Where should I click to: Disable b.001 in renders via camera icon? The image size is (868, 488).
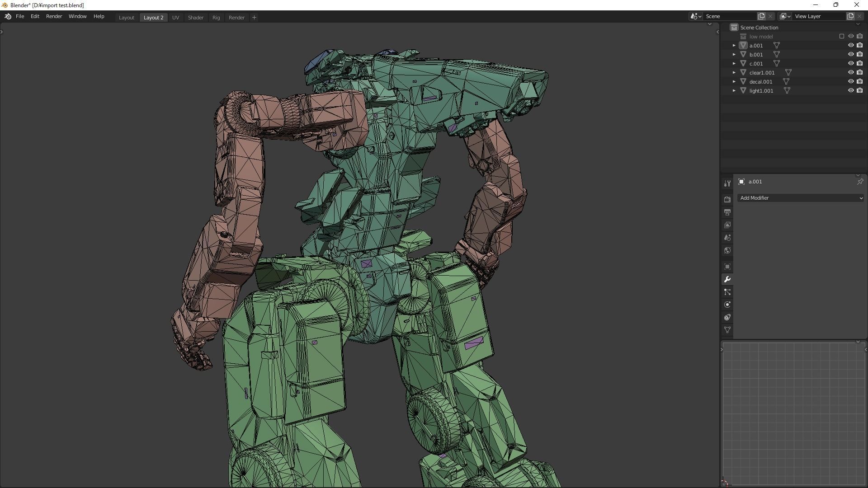click(x=859, y=54)
